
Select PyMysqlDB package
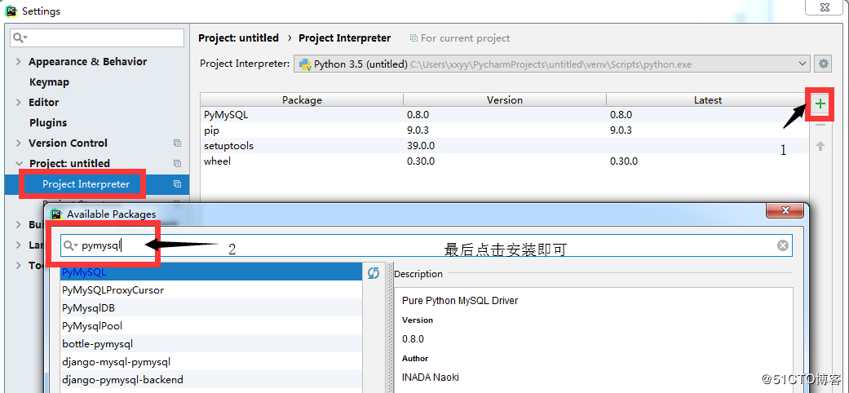click(211, 308)
